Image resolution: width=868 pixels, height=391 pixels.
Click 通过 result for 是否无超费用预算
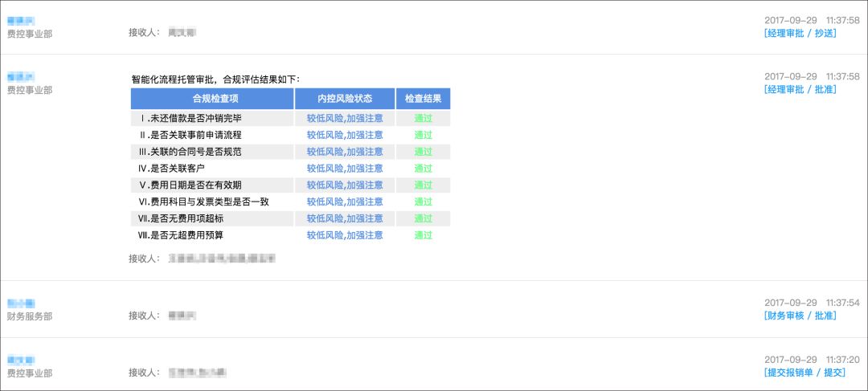pyautogui.click(x=423, y=235)
